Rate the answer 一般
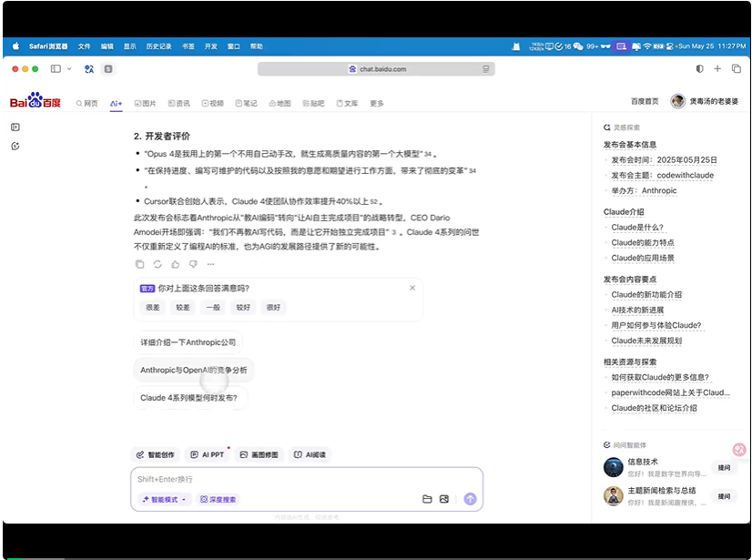Viewport: 752px width, 560px height. 213,307
